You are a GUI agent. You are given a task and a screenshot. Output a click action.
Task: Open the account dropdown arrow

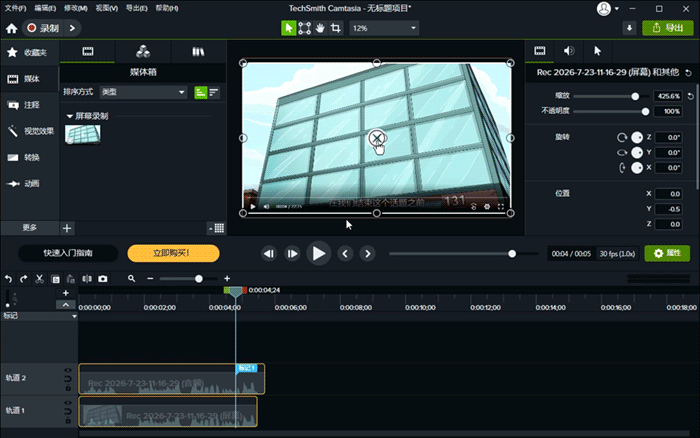pyautogui.click(x=617, y=8)
